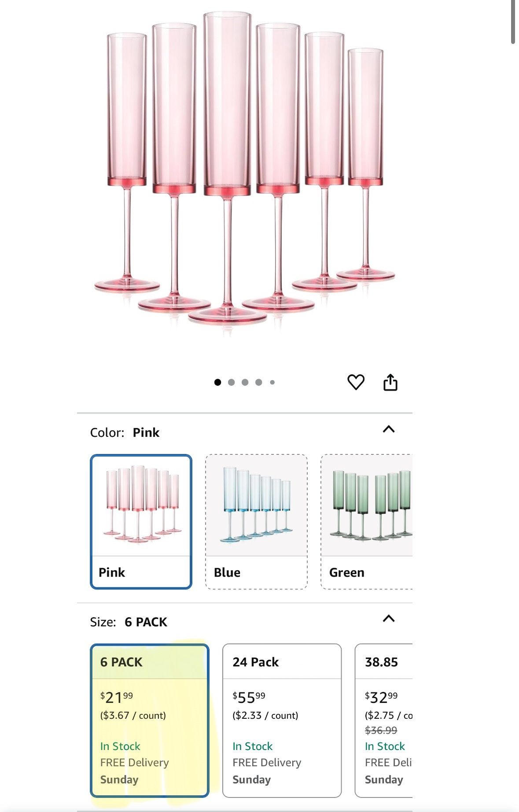Tap the Blue glasses thumbnail image
This screenshot has height=812, width=519.
[256, 505]
